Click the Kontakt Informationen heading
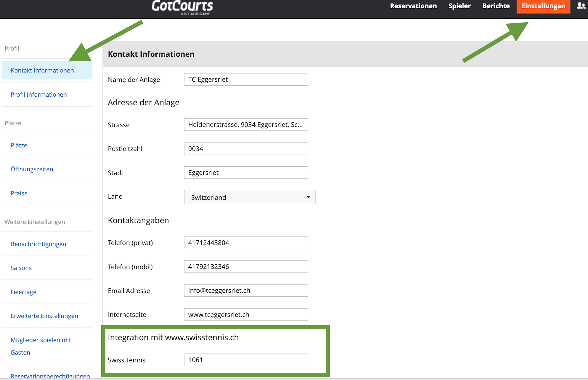 [151, 54]
